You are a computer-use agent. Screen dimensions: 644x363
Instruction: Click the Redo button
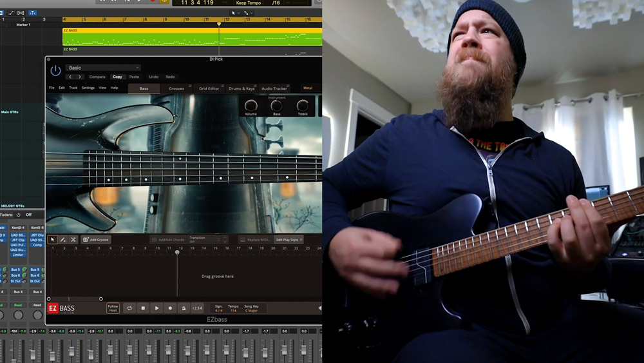[170, 77]
